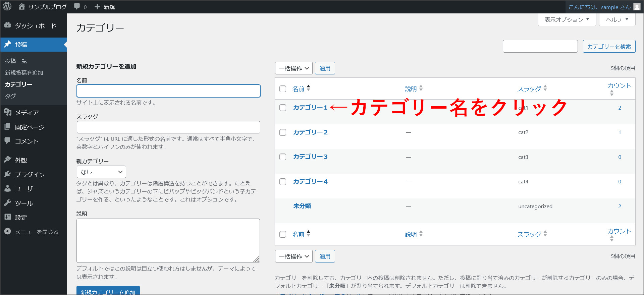The image size is (644, 295).
Task: Click the プラグイン plug icon
Action: coord(8,174)
